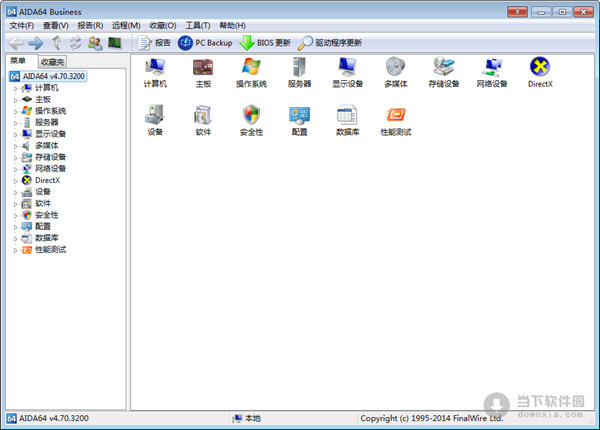Click the Copyright FinalWire status bar text
Viewport: 600px width, 430px height.
pos(432,419)
